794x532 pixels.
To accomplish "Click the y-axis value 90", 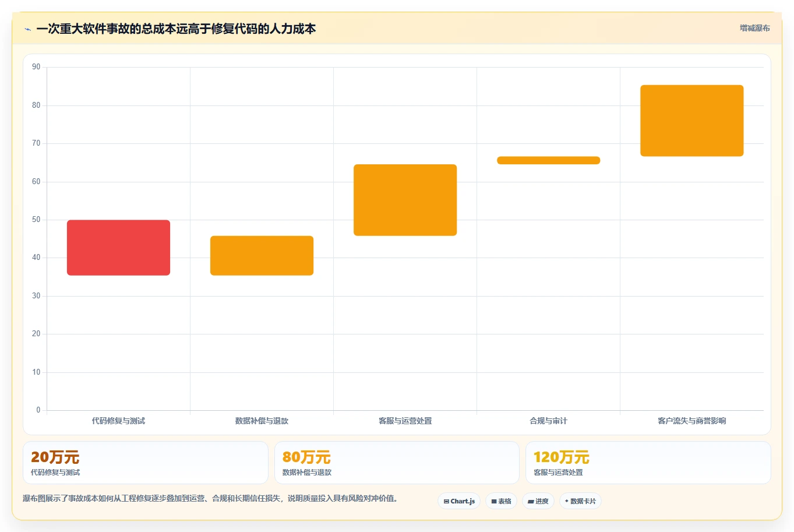I will pyautogui.click(x=36, y=67).
